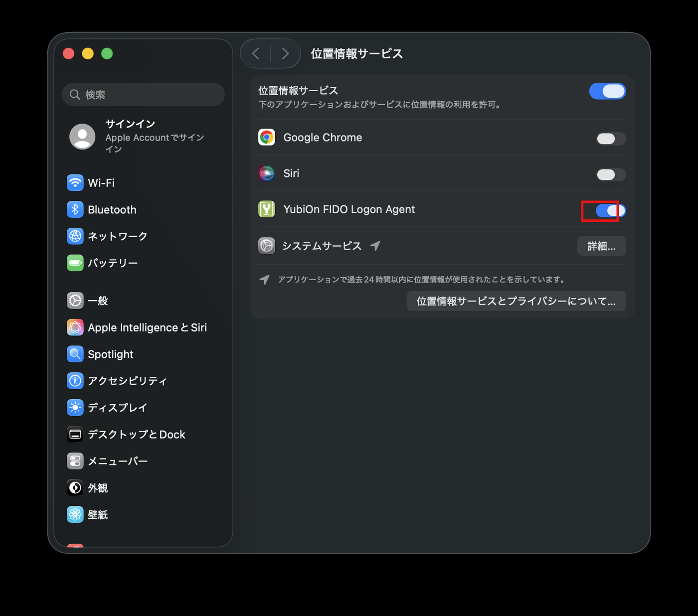Screen dimensions: 698x616
Task: Select the アクセシビリティ sidebar label
Action: [x=127, y=381]
